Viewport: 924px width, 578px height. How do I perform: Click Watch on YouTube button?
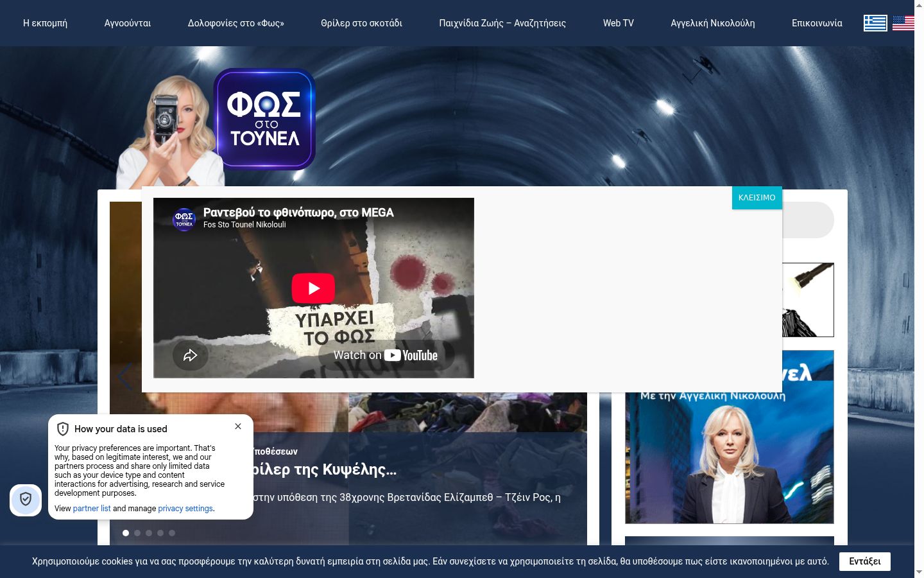386,355
